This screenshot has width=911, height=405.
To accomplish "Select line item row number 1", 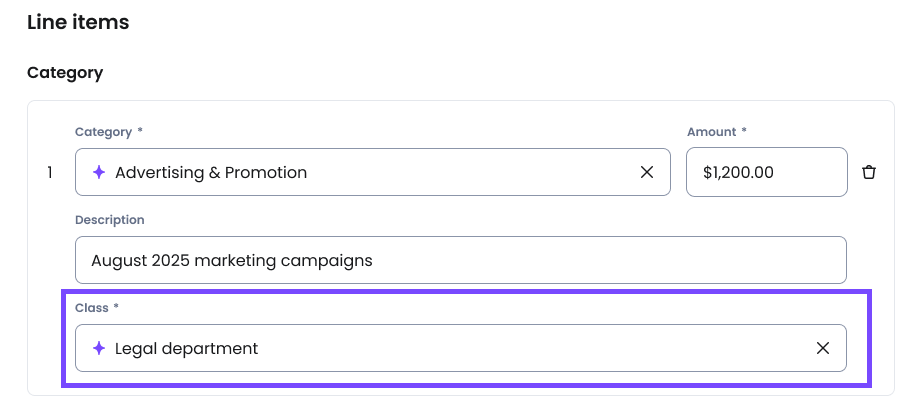I will tap(50, 172).
